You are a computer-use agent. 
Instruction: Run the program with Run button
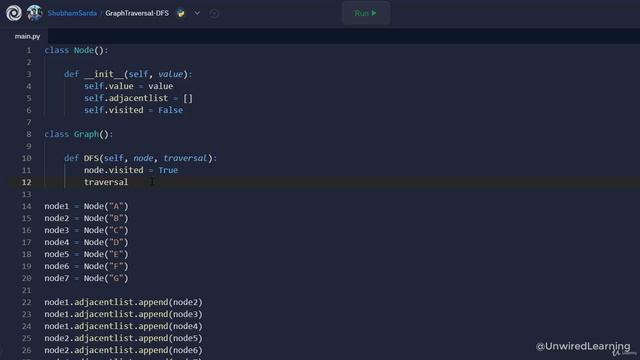tap(366, 13)
